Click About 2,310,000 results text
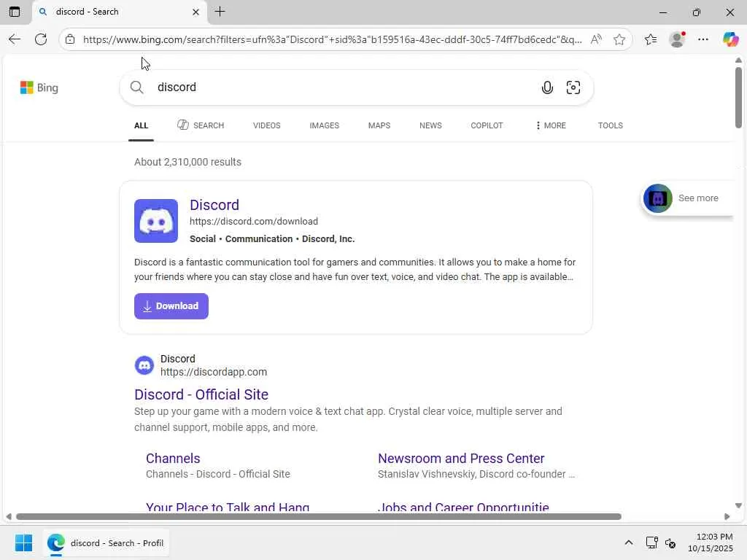Viewport: 747px width, 560px height. (187, 162)
